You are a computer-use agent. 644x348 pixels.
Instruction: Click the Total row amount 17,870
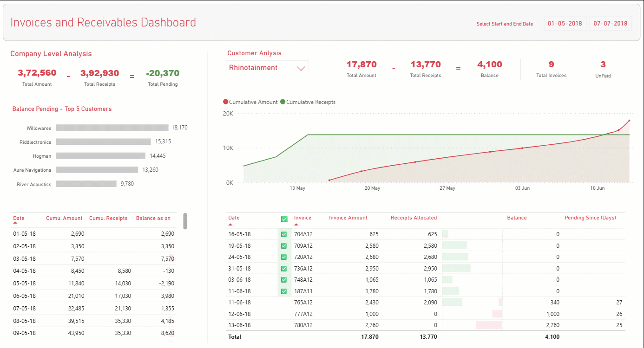[x=370, y=337]
